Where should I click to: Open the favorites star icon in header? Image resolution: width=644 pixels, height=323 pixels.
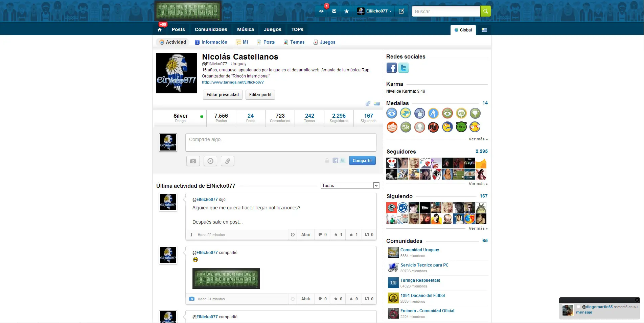pyautogui.click(x=347, y=11)
